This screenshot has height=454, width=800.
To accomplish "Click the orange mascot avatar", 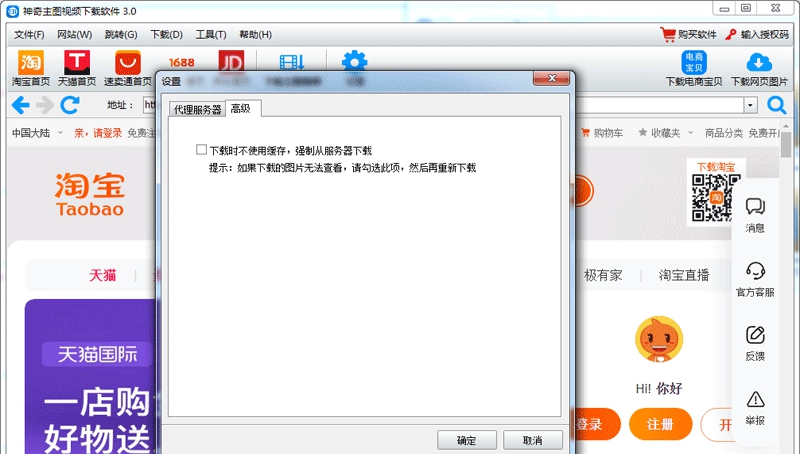I will (659, 339).
